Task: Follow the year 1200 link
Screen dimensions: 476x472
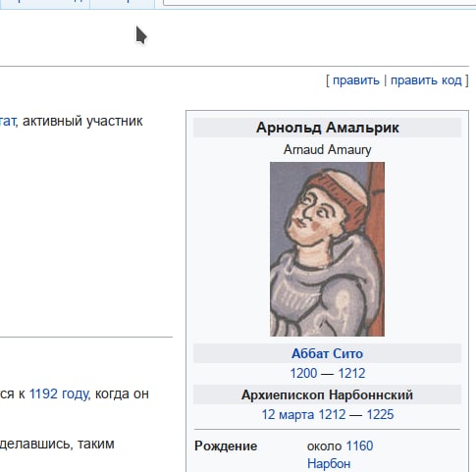Action: [x=303, y=373]
